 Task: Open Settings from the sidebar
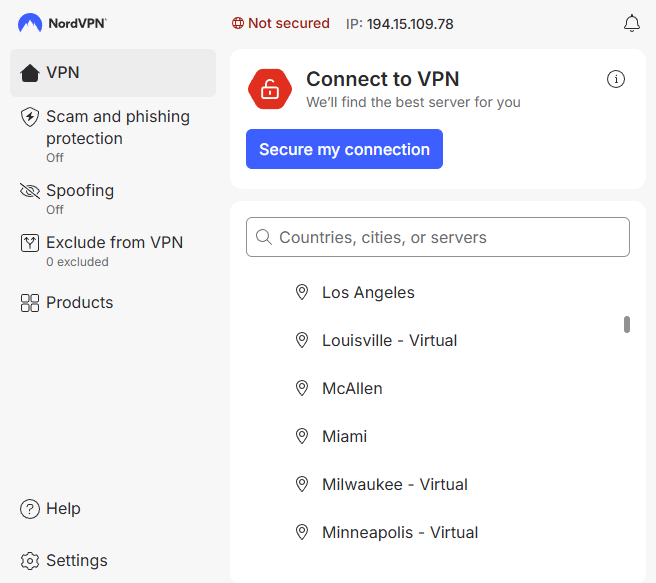pyautogui.click(x=113, y=561)
